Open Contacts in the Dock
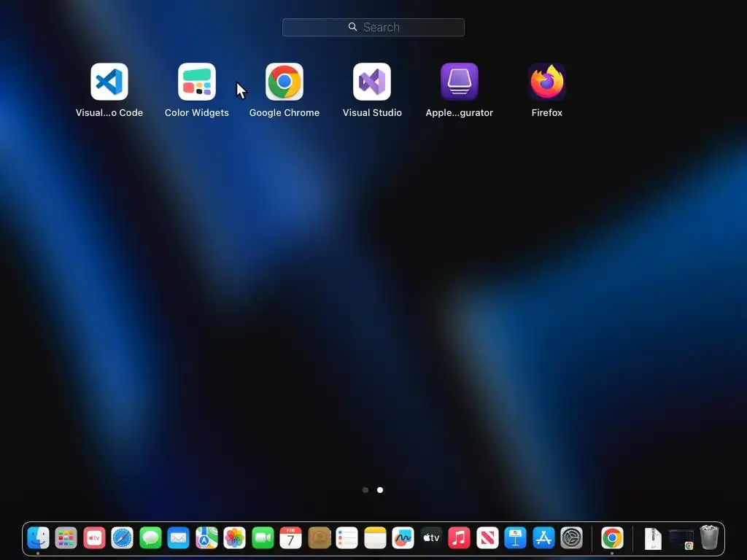 320,538
